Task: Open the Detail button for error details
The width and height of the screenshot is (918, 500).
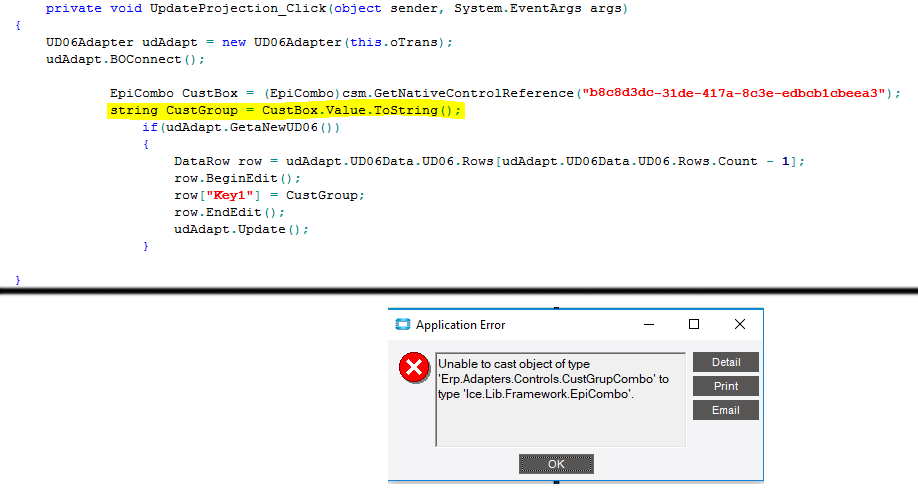Action: [x=726, y=362]
